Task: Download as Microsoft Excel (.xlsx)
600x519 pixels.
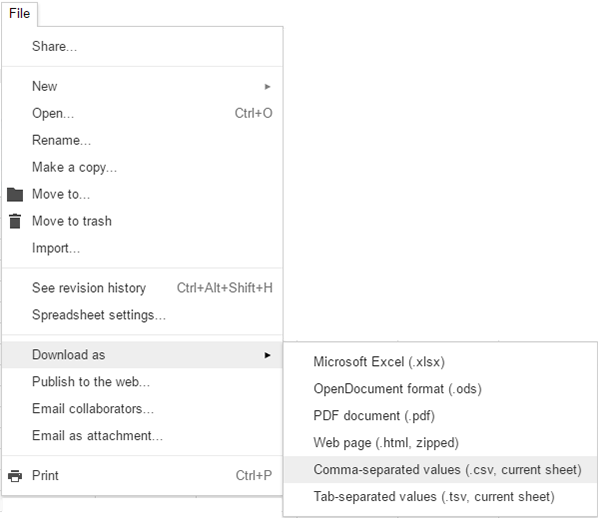Action: 379,362
